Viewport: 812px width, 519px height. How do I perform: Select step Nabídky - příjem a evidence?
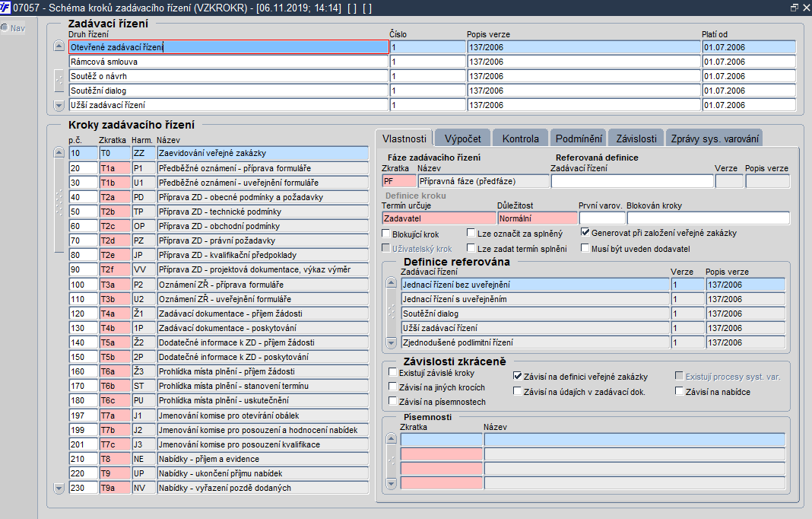pyautogui.click(x=263, y=459)
